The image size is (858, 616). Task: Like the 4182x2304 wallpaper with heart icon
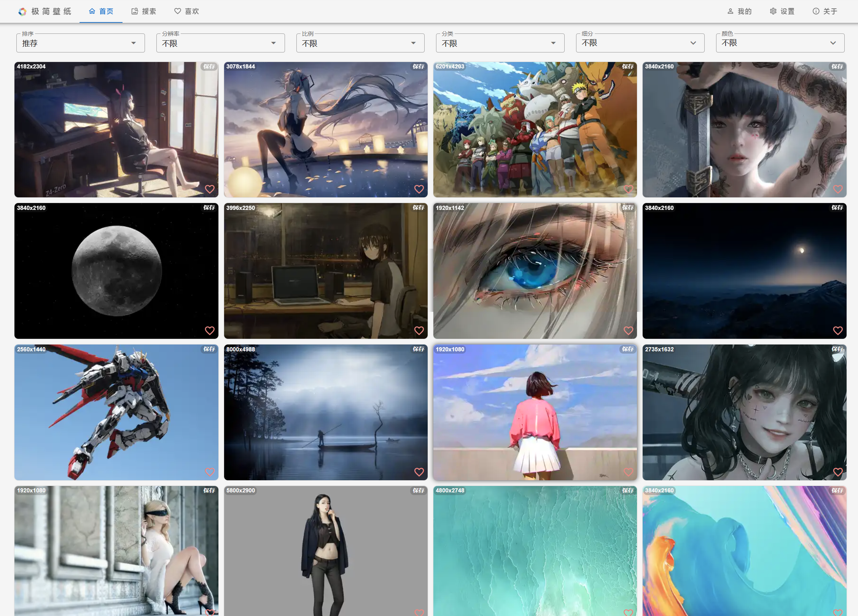click(x=210, y=189)
